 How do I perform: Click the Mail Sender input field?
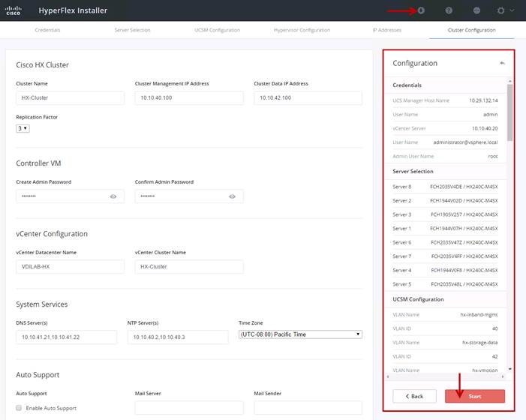[x=308, y=408]
